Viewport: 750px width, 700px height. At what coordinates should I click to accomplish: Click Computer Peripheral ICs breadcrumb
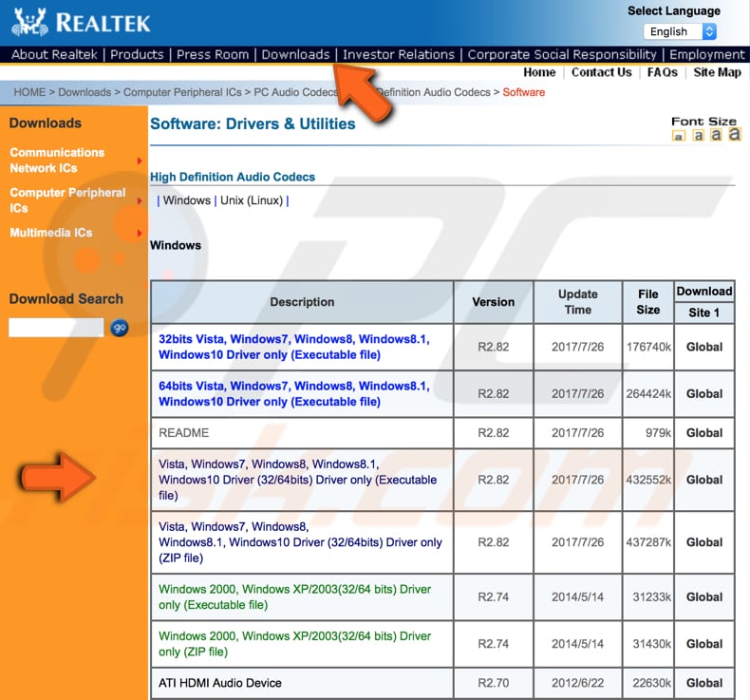[182, 92]
